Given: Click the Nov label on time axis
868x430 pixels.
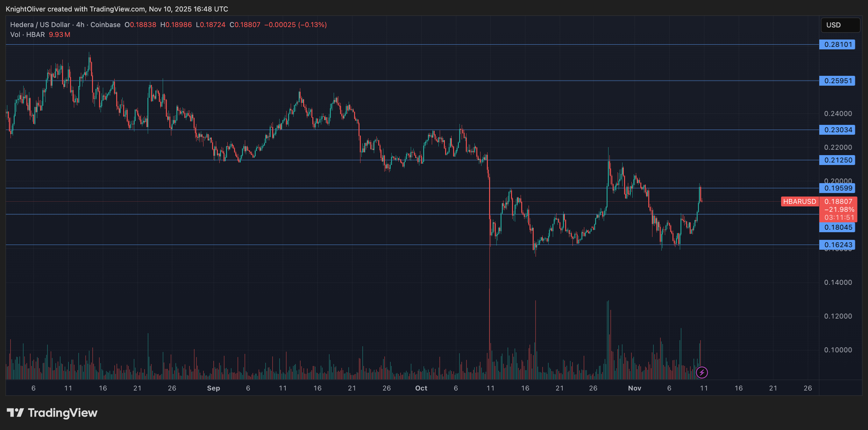Looking at the screenshot, I should 635,388.
